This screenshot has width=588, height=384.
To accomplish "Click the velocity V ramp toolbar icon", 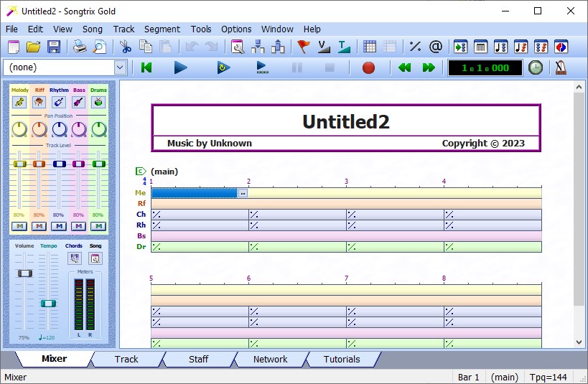I will point(324,47).
